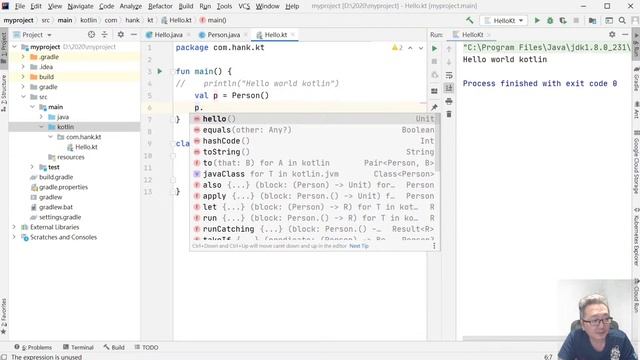Switch to Person.java editor tab
Image resolution: width=640 pixels, height=360 pixels.
pos(224,35)
